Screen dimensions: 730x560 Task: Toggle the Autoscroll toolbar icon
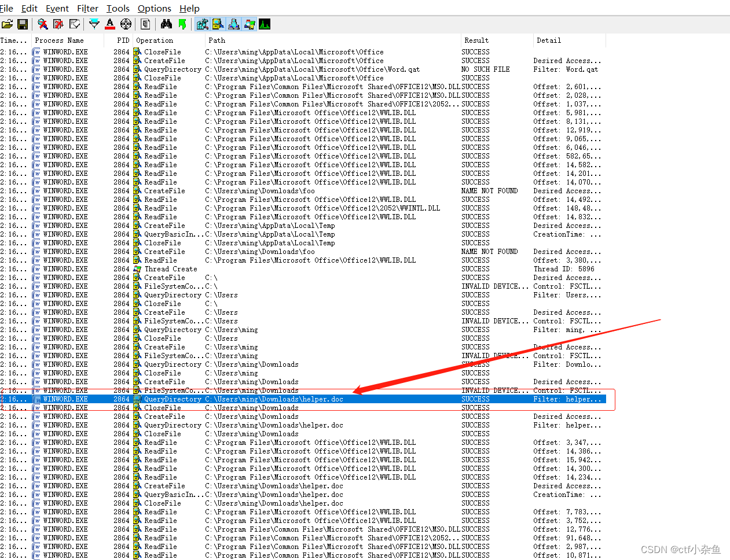click(x=58, y=24)
